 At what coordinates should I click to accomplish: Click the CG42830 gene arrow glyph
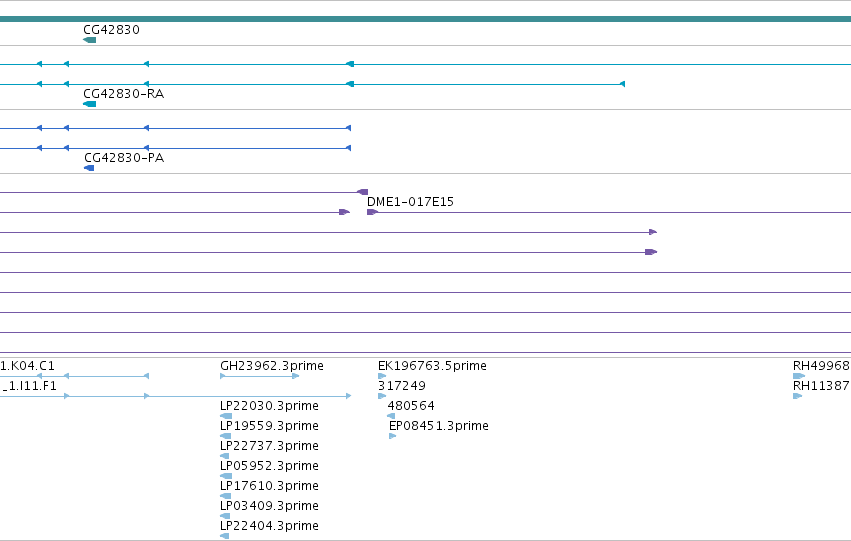point(90,40)
